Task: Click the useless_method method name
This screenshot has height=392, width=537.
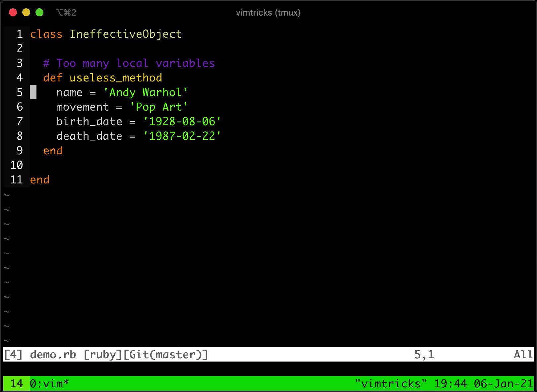Action: 115,77
